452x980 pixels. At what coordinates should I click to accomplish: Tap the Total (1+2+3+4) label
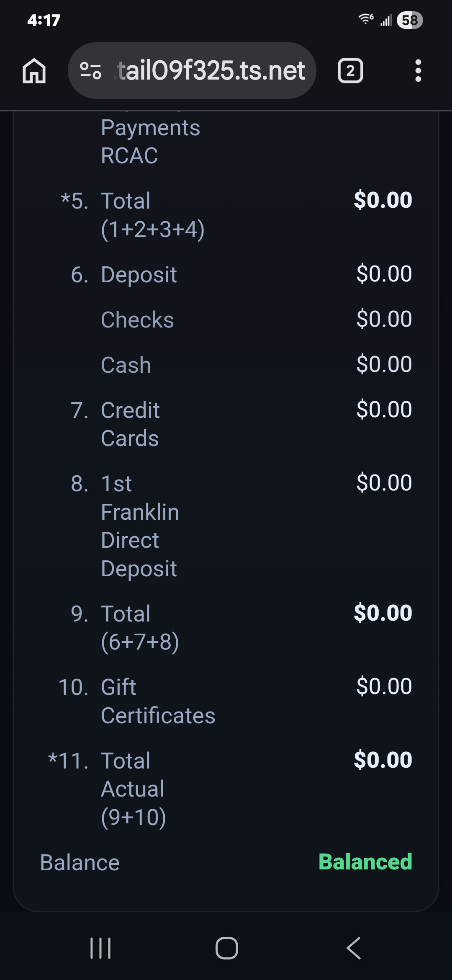pos(152,215)
